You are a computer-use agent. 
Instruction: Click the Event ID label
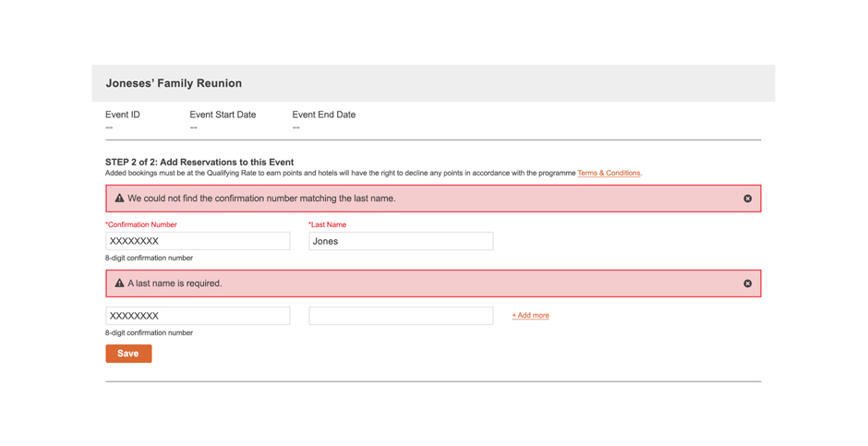(x=122, y=115)
